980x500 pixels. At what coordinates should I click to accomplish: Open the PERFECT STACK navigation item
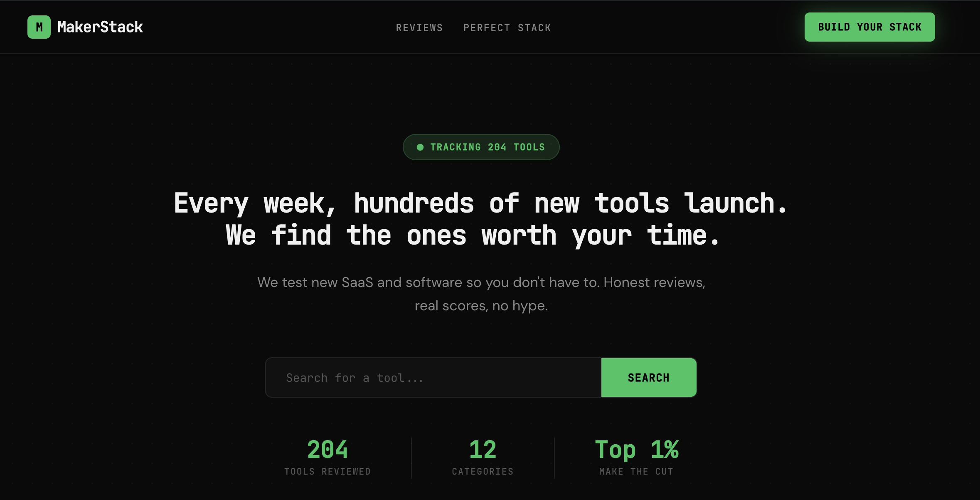507,27
